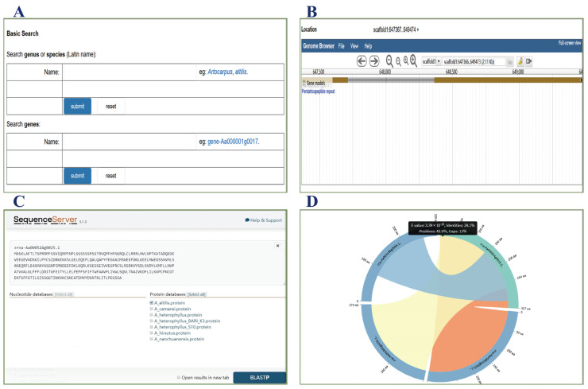588x389 pixels.
Task: Clear the query sequence with X
Action: [277, 246]
